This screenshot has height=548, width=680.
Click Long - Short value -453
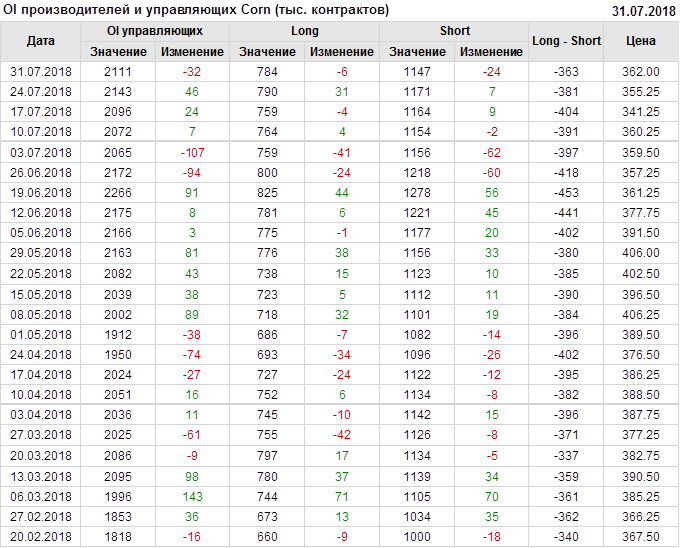[566, 192]
